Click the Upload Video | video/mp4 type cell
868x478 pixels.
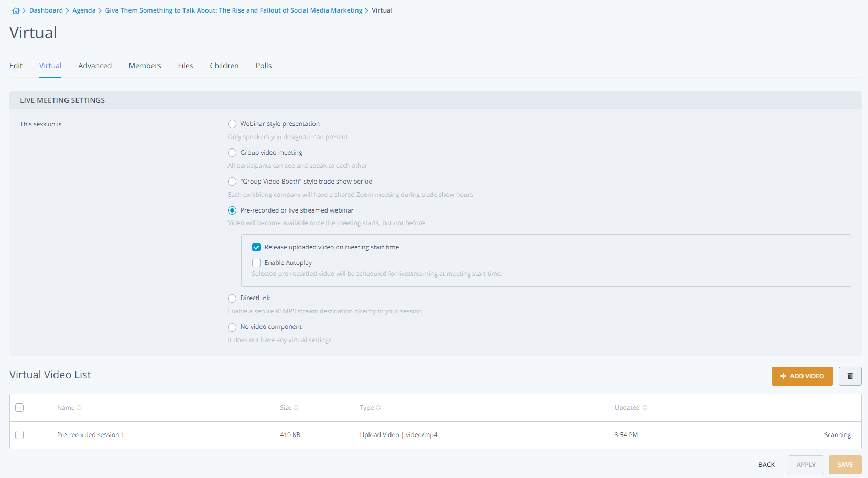[398, 435]
